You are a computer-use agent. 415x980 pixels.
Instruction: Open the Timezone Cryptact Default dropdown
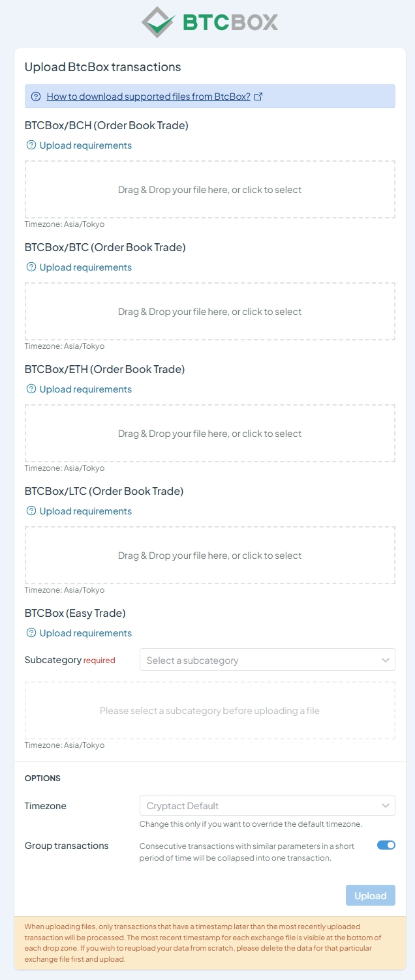pyautogui.click(x=268, y=805)
